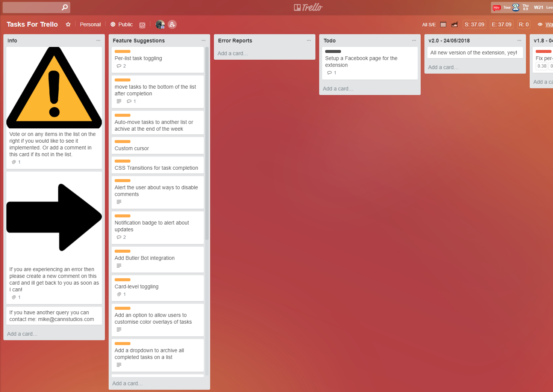
Task: Click Add a card in Error Reports
Action: pos(233,53)
